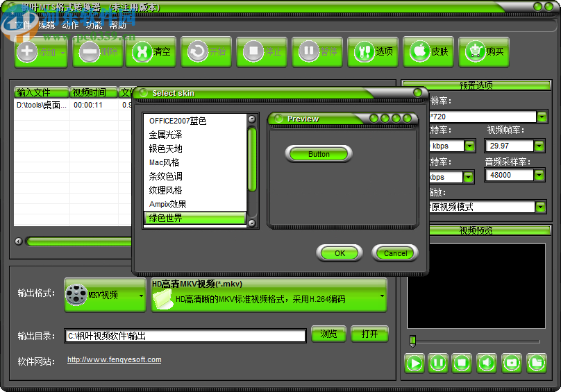Click the 视频时间 column header

pos(94,92)
